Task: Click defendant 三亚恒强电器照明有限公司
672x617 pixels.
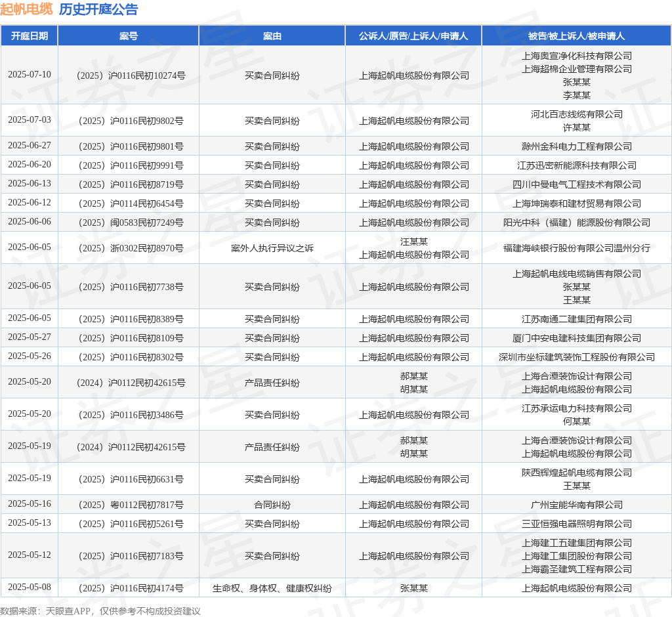Action: [x=576, y=524]
